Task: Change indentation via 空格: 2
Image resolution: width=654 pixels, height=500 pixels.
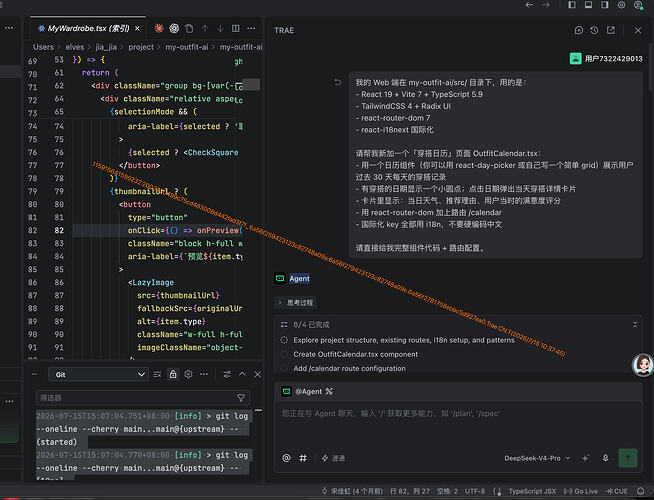Action: (447, 491)
